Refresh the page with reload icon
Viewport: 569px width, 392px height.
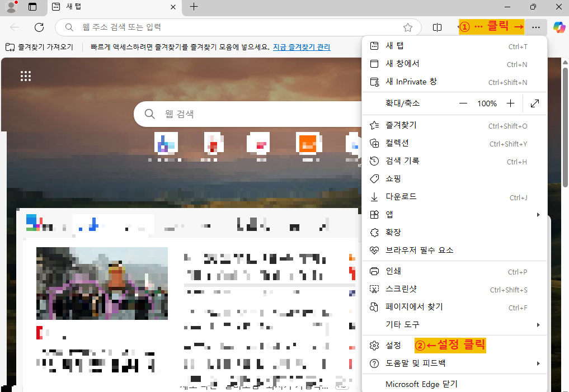pyautogui.click(x=39, y=27)
